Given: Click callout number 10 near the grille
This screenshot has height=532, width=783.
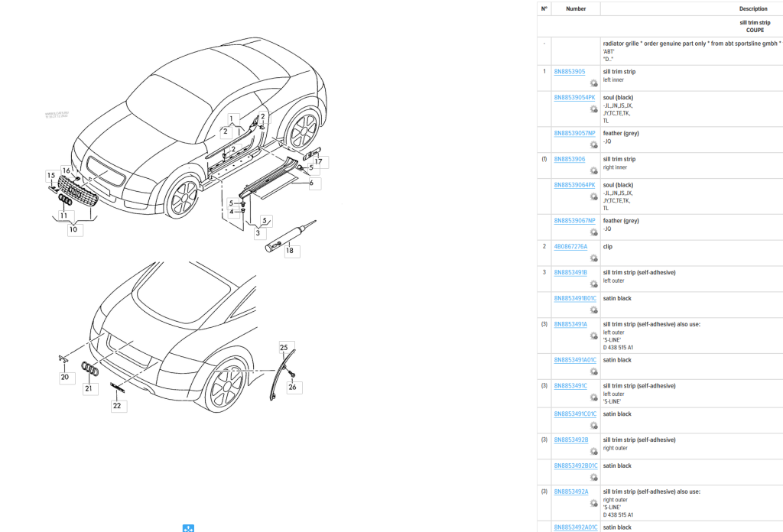Looking at the screenshot, I should [73, 229].
